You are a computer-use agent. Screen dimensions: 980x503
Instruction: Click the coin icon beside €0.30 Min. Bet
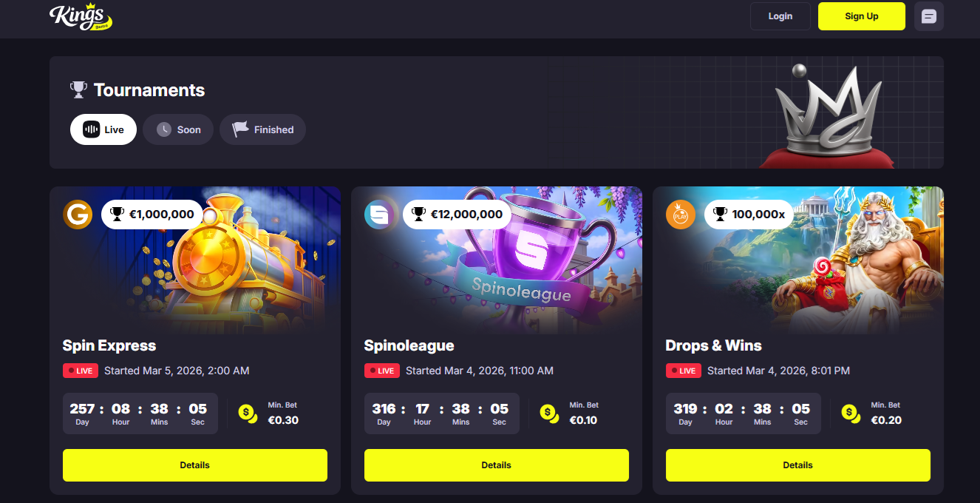tap(248, 413)
